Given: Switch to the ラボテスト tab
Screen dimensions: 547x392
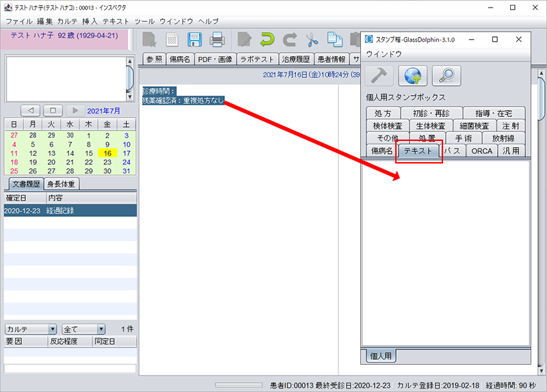Looking at the screenshot, I should [x=256, y=60].
